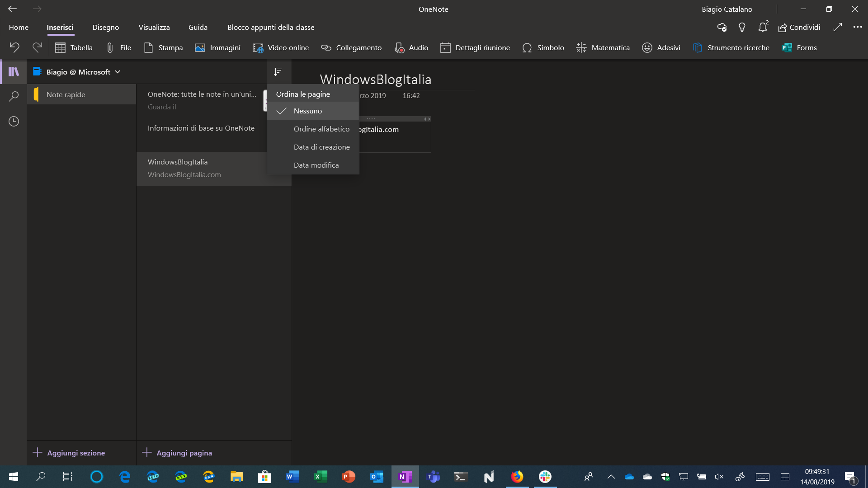Screen dimensions: 868x488
Task: Sort pages by Data modifica
Action: click(313, 165)
